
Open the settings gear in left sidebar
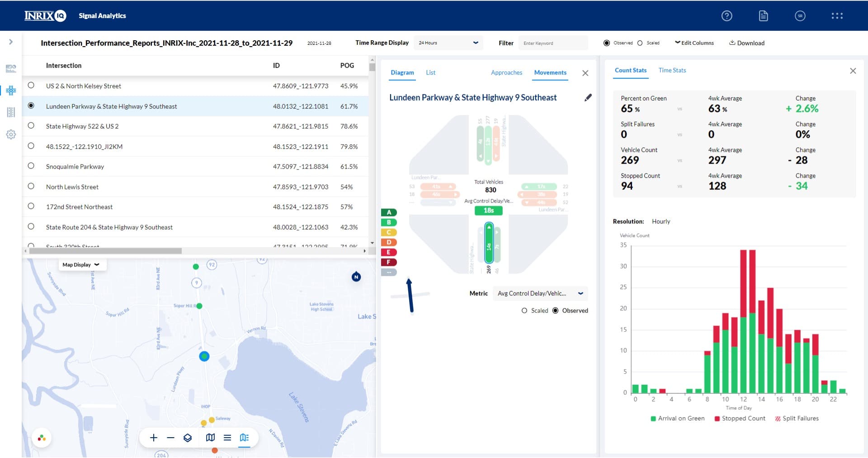point(11,134)
